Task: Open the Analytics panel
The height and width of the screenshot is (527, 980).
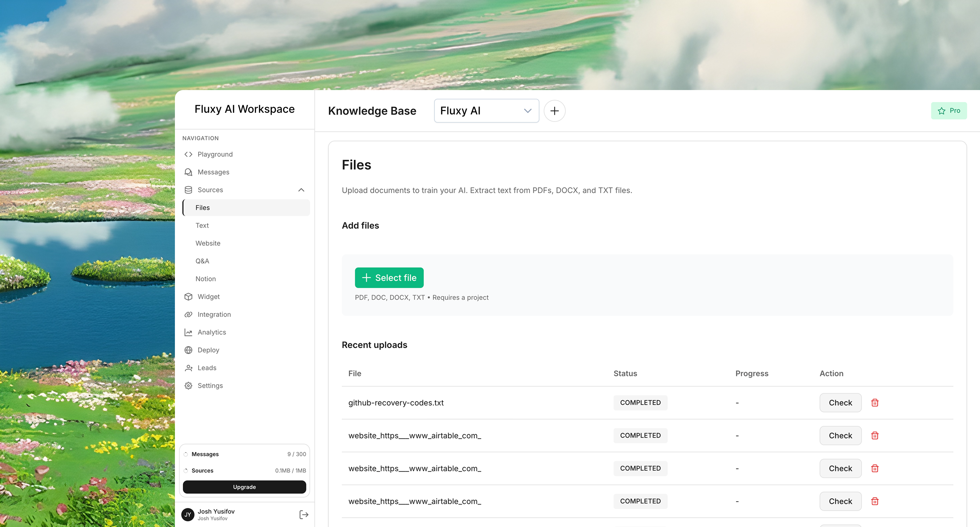Action: (x=212, y=332)
